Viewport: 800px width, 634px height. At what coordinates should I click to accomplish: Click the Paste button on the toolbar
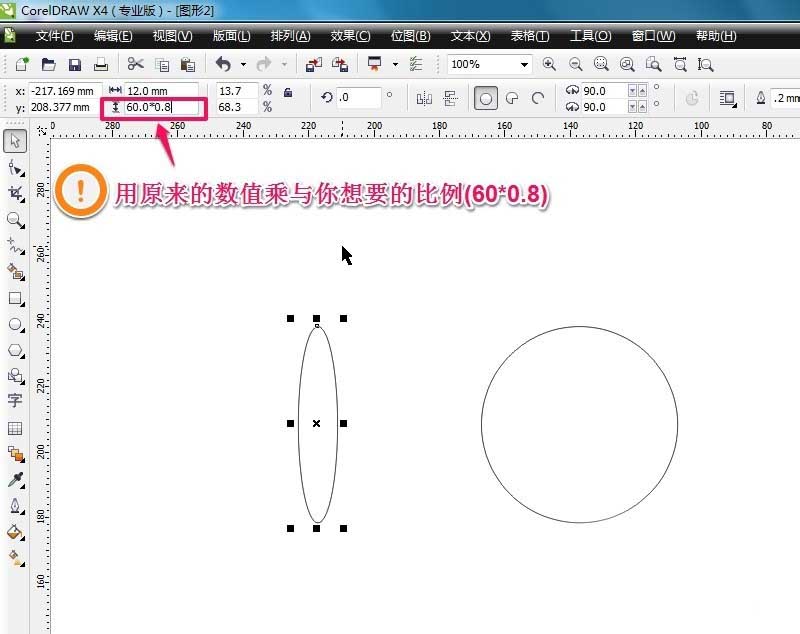coord(186,63)
